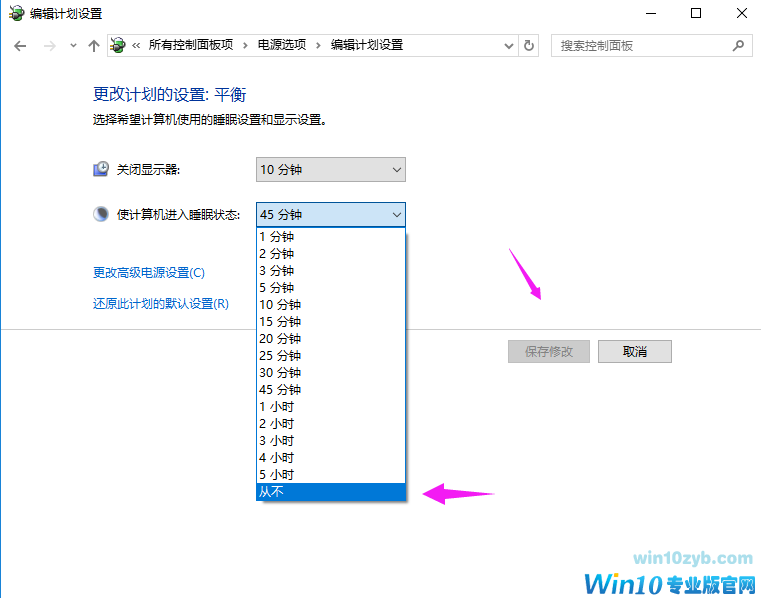
Task: Click the search magnifier icon
Action: pyautogui.click(x=738, y=45)
